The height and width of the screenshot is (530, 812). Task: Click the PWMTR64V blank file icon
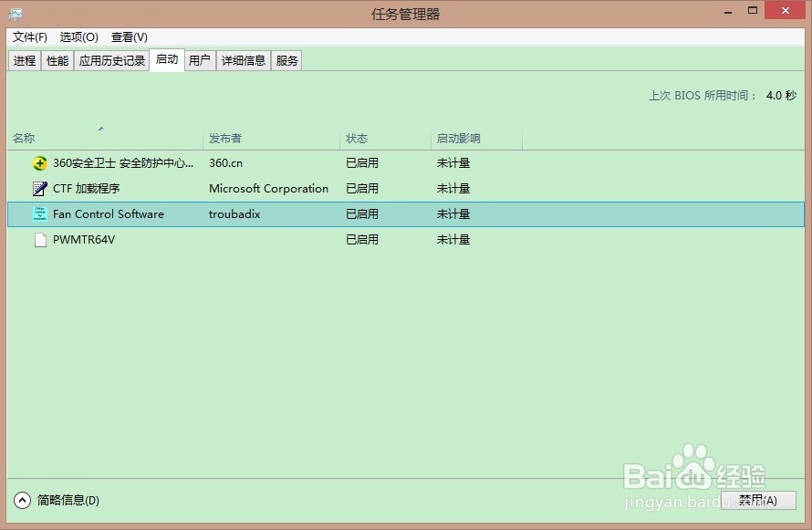pyautogui.click(x=39, y=240)
